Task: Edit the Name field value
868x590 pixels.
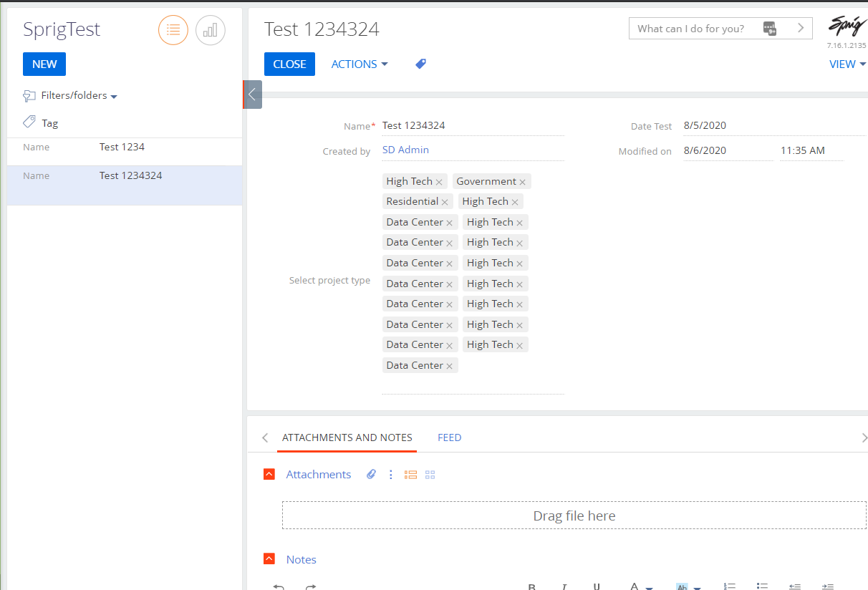Action: tap(473, 125)
